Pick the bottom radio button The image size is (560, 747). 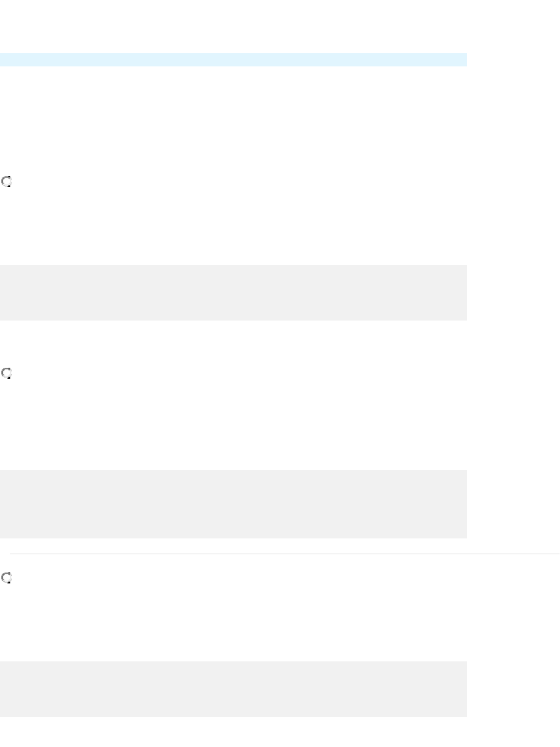[7, 578]
